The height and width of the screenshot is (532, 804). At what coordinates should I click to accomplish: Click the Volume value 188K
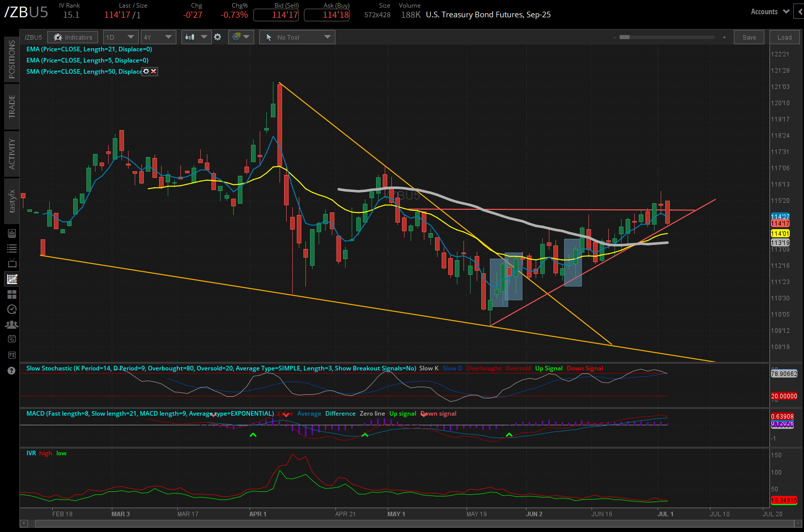click(x=411, y=15)
